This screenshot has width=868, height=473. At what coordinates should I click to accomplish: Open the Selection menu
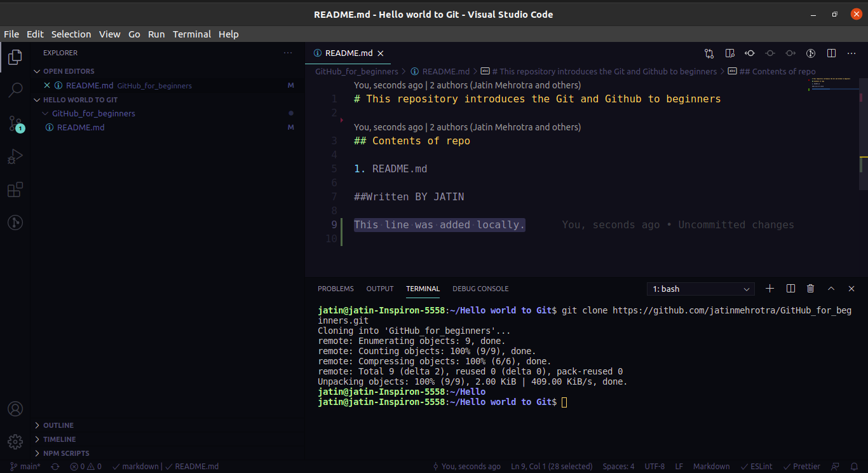tap(71, 34)
